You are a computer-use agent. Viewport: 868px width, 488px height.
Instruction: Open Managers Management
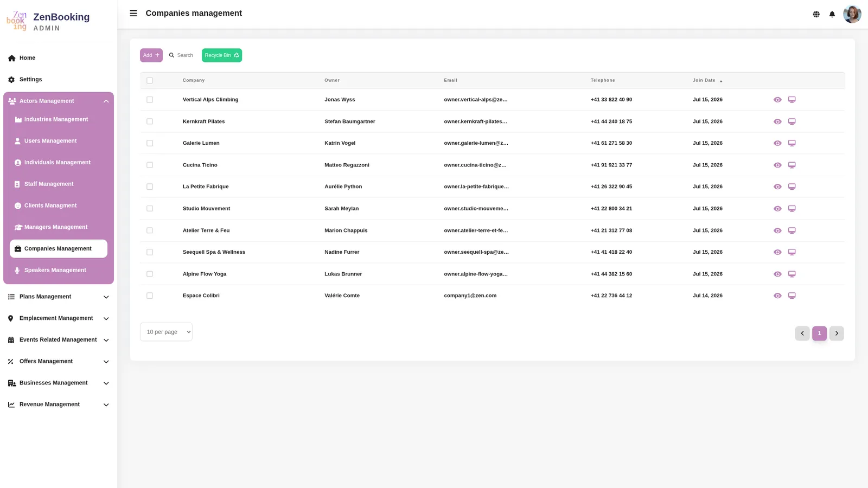coord(59,227)
